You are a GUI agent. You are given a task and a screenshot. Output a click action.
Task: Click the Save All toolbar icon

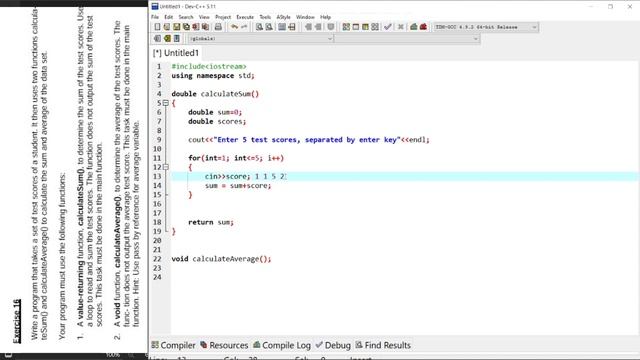tap(186, 27)
